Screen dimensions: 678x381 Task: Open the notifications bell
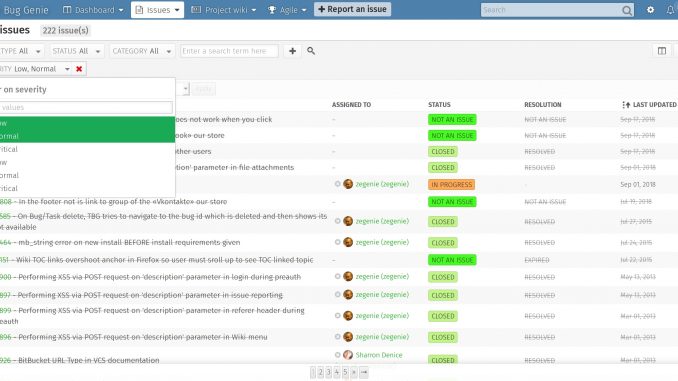(x=671, y=10)
